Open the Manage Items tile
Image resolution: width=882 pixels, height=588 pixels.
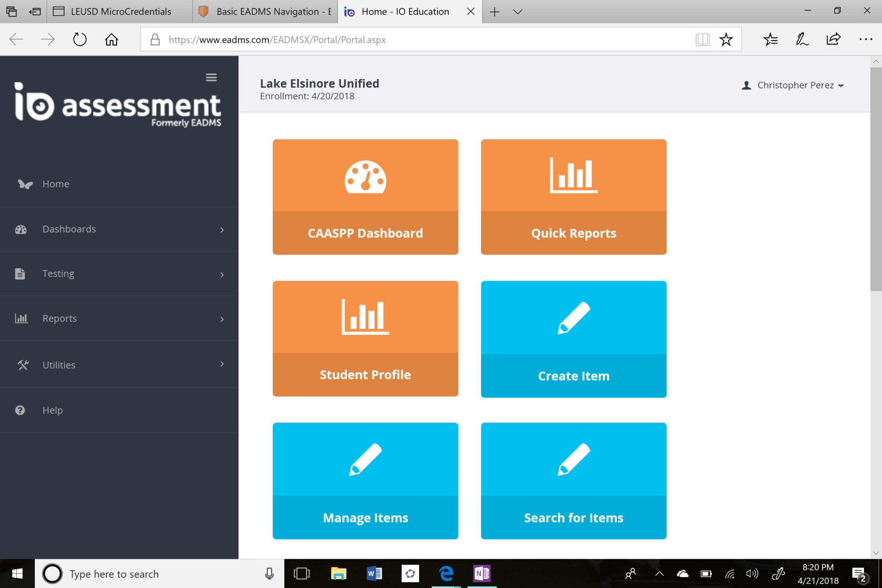tap(365, 481)
